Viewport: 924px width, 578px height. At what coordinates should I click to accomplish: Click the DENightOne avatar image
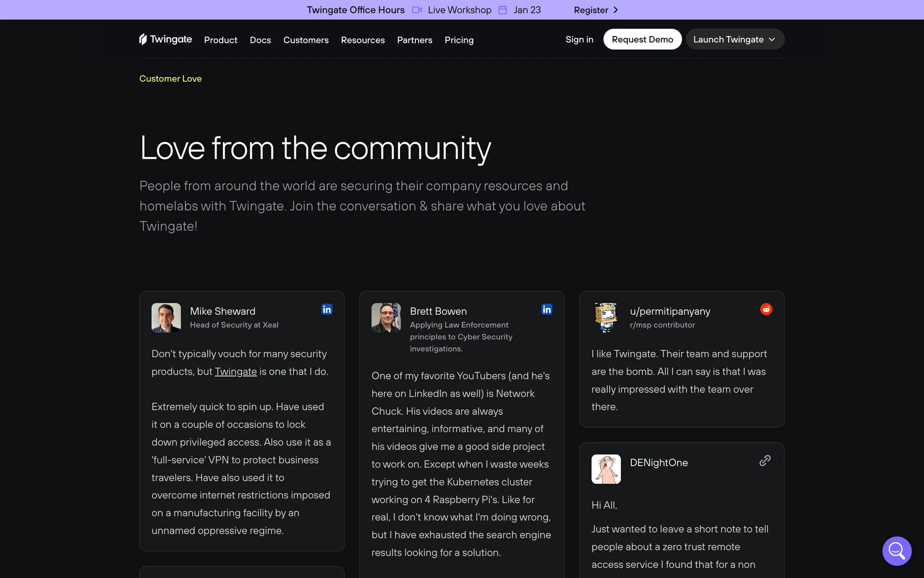(606, 469)
